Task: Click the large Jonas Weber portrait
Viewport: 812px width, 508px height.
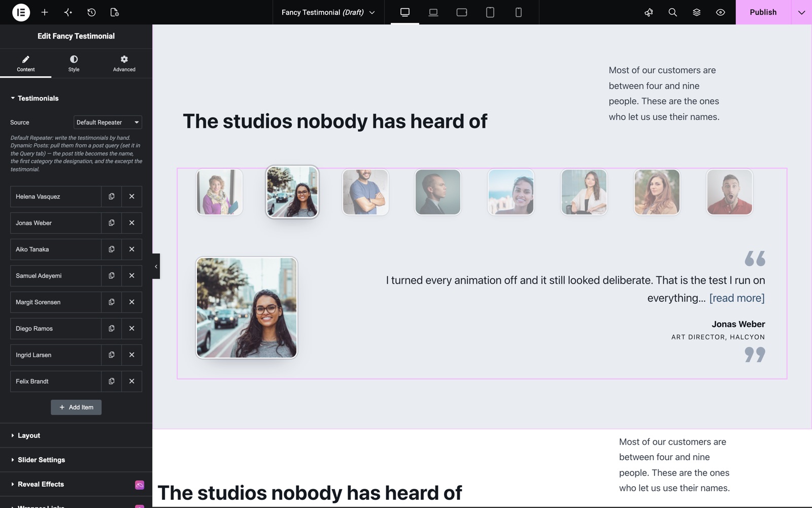Action: [x=247, y=308]
